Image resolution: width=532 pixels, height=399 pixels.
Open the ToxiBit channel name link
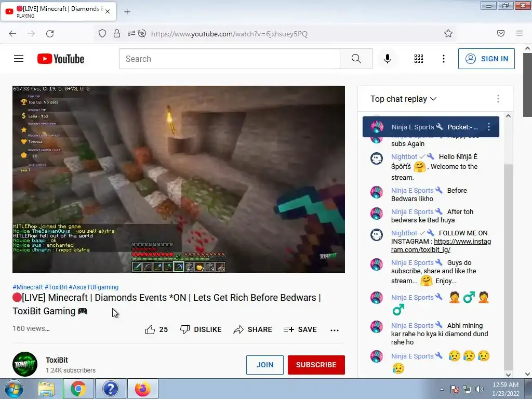57,360
